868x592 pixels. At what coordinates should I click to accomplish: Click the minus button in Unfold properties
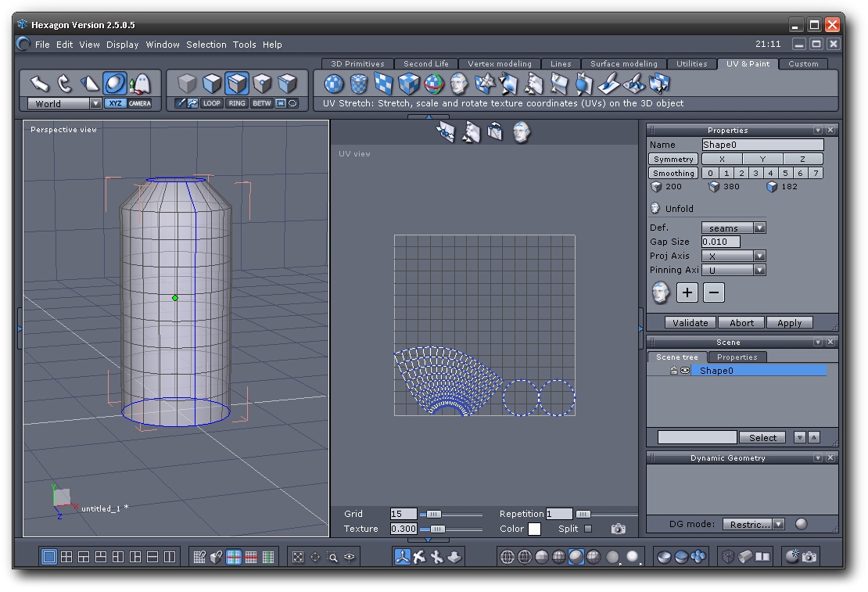(x=713, y=292)
